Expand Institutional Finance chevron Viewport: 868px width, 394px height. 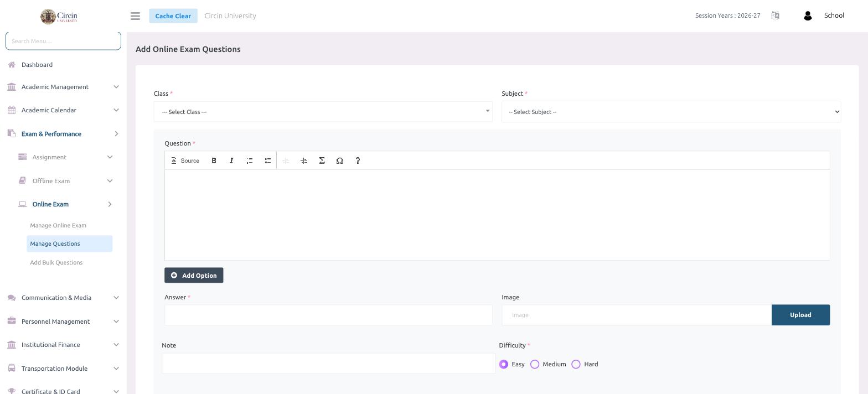(116, 345)
